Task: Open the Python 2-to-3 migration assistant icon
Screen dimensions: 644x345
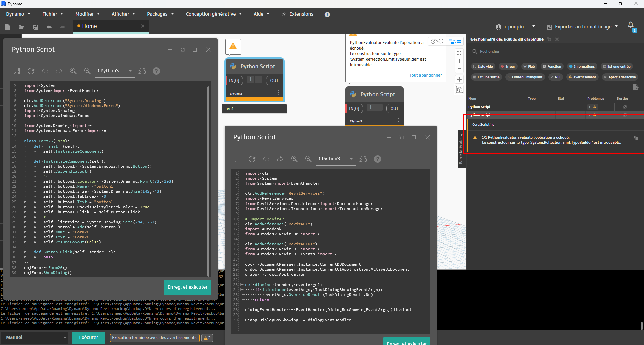Action: [x=142, y=71]
